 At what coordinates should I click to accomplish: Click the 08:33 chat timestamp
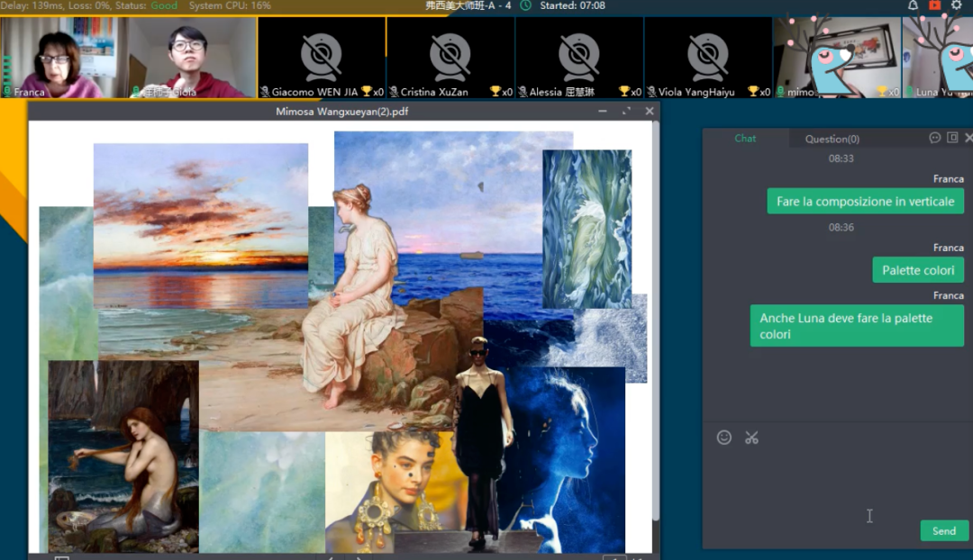[x=841, y=158]
